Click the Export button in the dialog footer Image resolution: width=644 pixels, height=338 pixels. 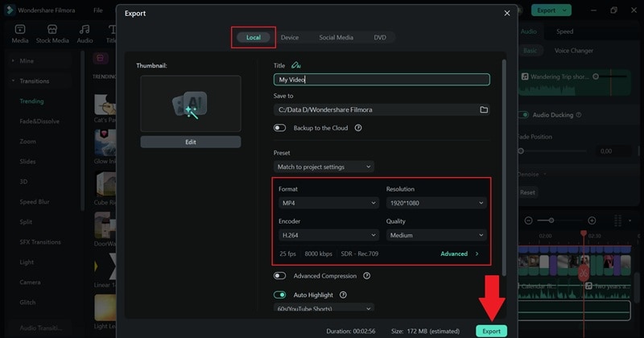[491, 331]
